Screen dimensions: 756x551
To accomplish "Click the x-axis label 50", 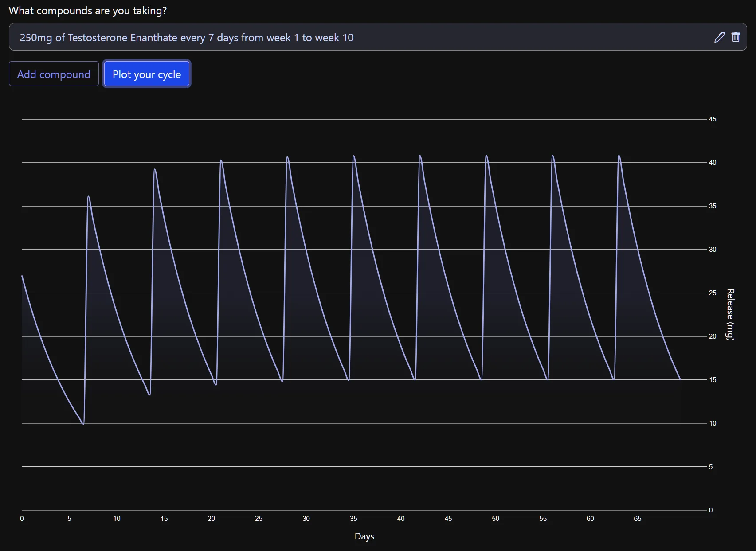I will tap(496, 519).
